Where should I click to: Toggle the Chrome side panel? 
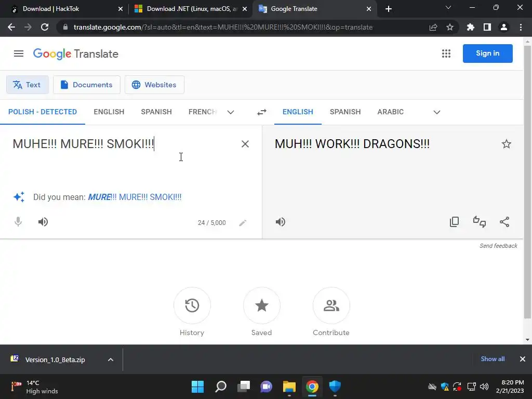487,27
